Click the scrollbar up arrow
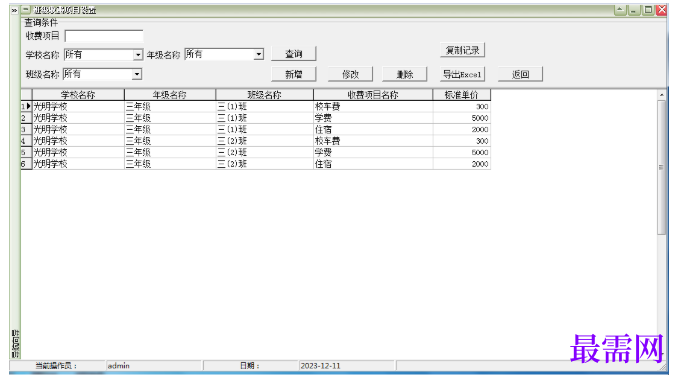 (662, 95)
